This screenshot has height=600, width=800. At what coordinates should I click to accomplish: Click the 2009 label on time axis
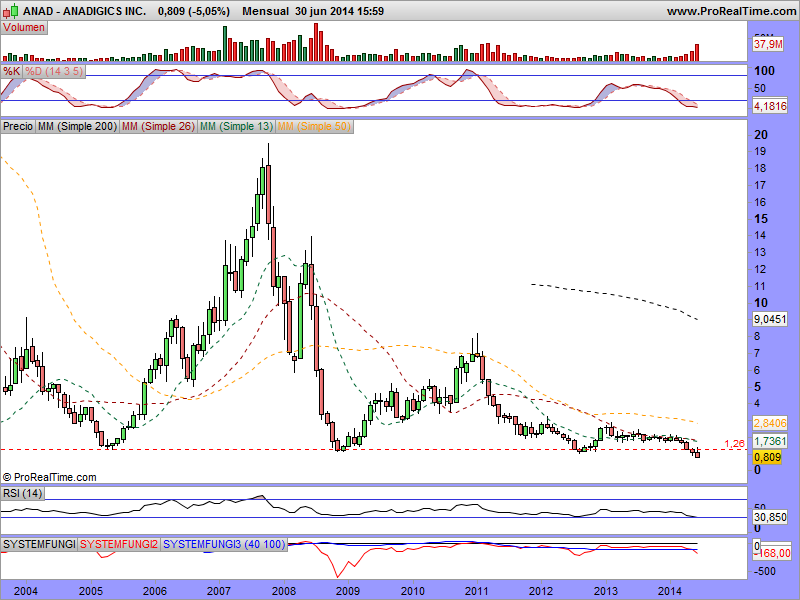click(x=348, y=591)
